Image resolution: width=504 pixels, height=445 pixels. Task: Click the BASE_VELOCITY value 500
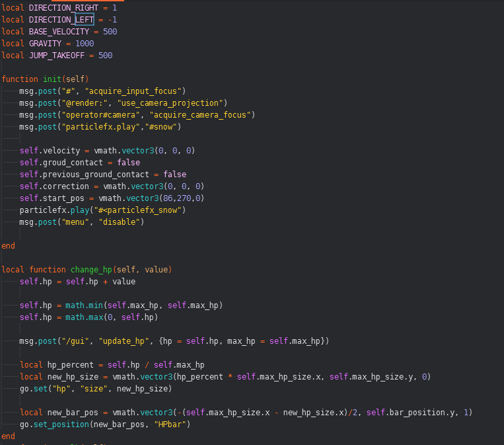point(110,31)
